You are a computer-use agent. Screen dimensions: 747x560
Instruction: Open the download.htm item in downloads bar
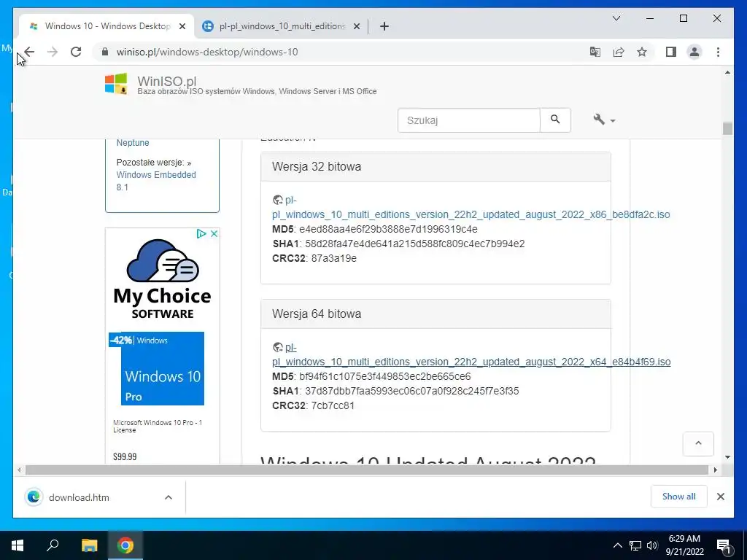tap(79, 497)
